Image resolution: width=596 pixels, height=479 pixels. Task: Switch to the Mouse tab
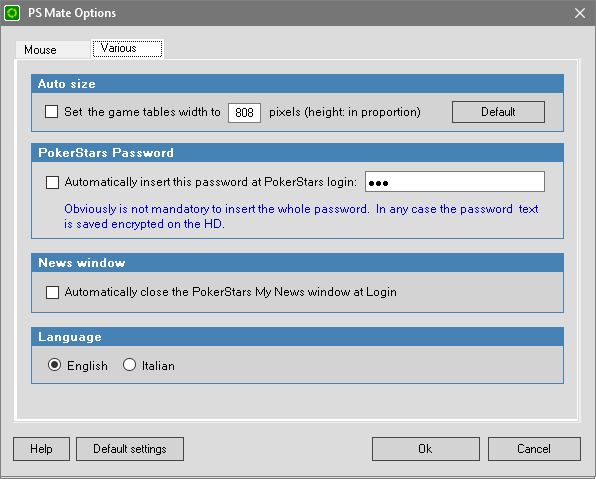(x=53, y=50)
